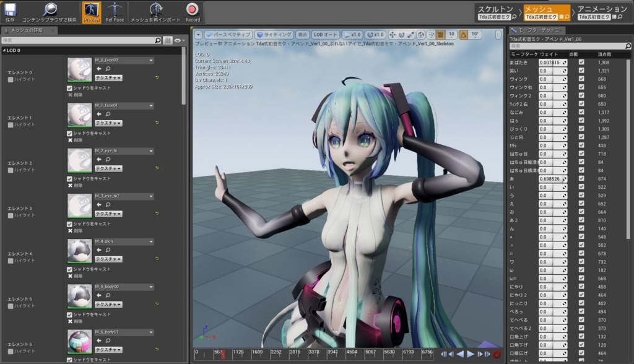Open the details panel view options grid icon
The height and width of the screenshot is (364, 634).
coord(167,40)
